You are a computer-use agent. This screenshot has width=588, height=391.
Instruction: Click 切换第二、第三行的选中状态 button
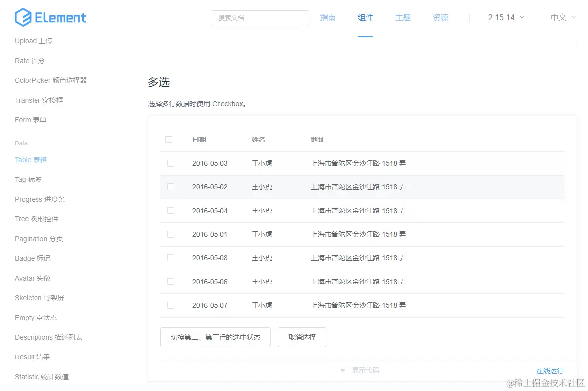pyautogui.click(x=215, y=337)
